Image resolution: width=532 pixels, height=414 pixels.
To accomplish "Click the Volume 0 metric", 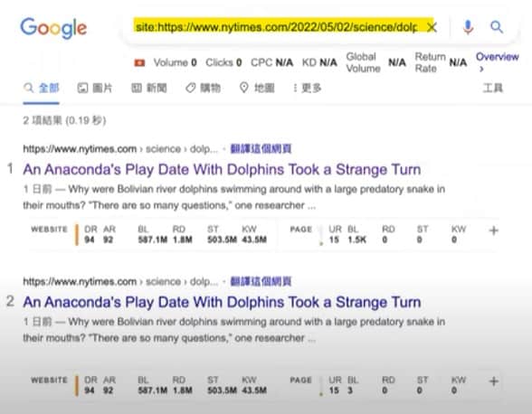I will (176, 62).
